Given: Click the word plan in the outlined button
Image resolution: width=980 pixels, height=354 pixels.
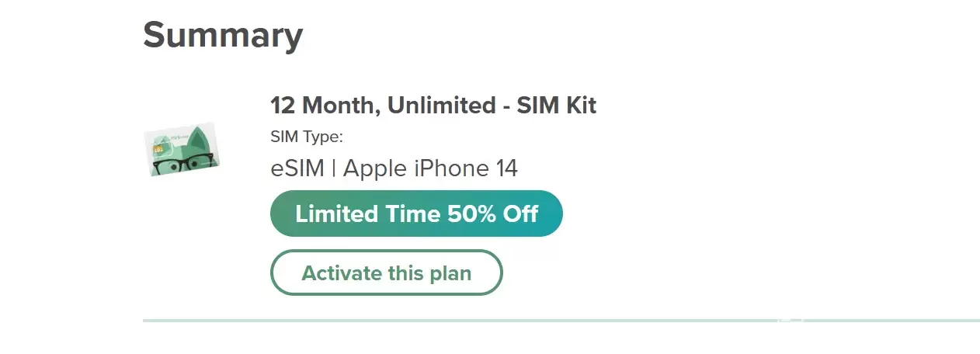Looking at the screenshot, I should [x=450, y=274].
